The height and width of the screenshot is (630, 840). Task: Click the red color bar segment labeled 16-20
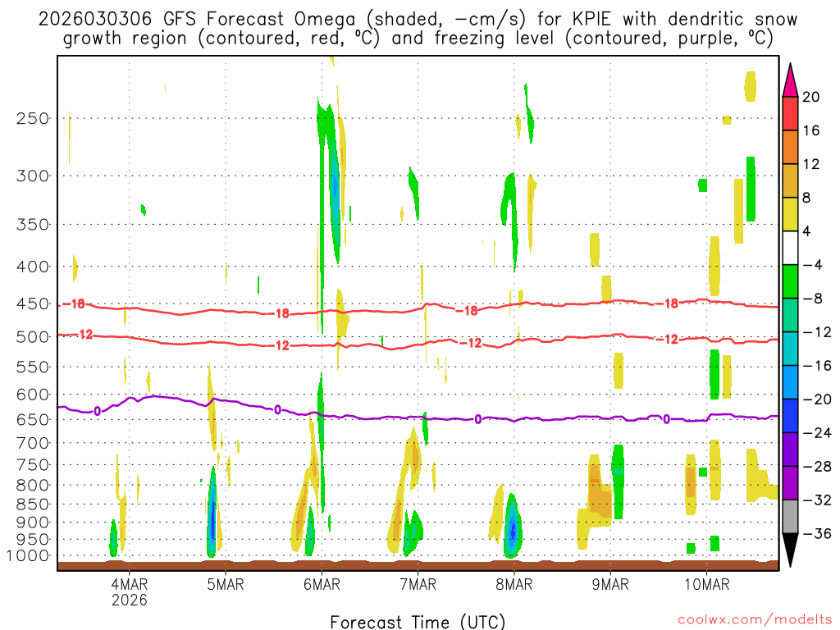pos(790,113)
